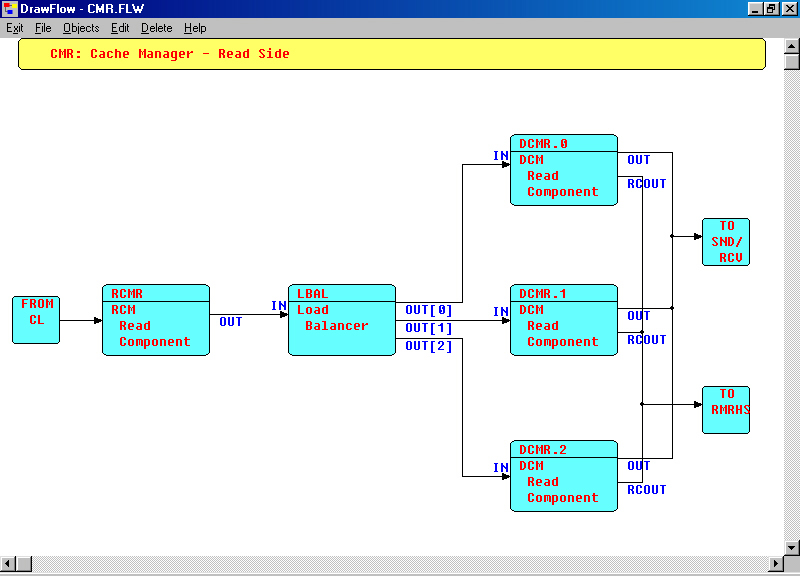This screenshot has height=576, width=800.
Task: Click the OUT port label of RCMR
Action: (x=231, y=321)
